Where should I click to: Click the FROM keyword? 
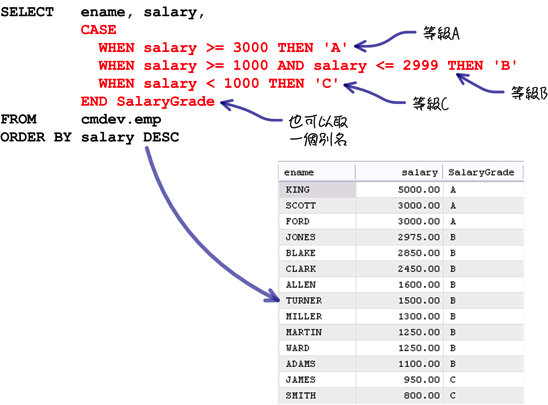18,119
